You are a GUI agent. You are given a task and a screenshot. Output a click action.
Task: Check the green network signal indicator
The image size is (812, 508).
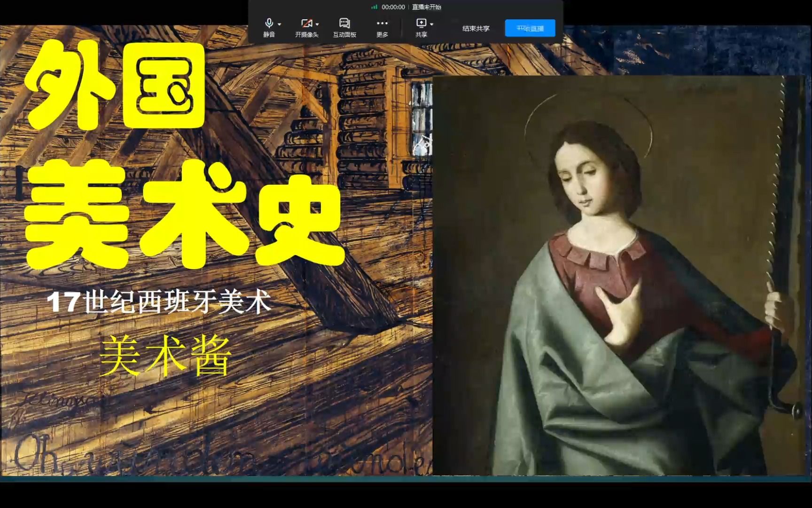[x=375, y=7]
